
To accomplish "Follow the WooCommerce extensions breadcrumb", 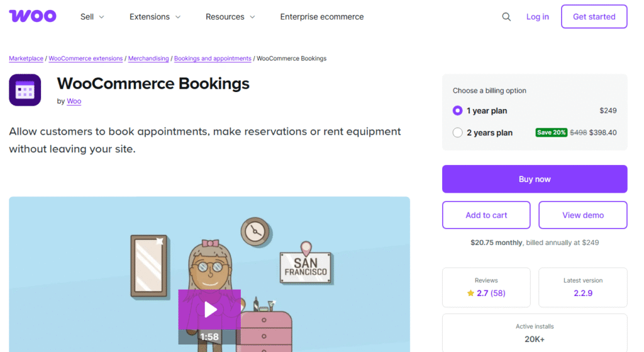I will click(x=86, y=59).
